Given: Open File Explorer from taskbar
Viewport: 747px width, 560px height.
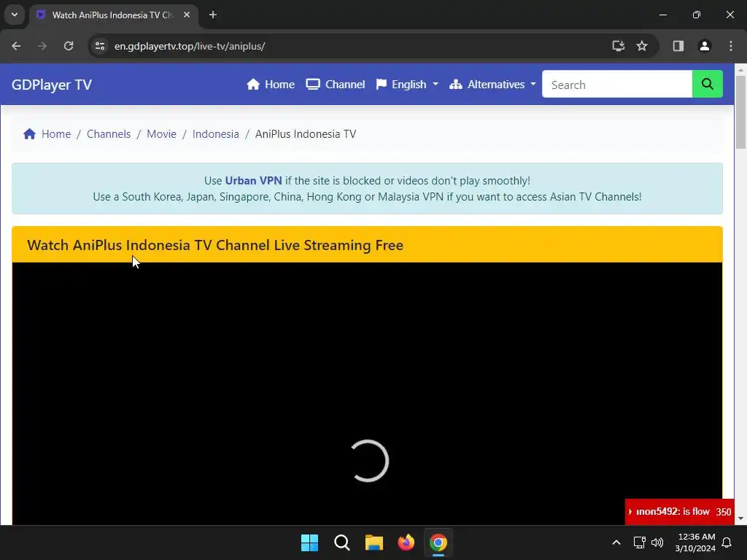Looking at the screenshot, I should pyautogui.click(x=374, y=542).
